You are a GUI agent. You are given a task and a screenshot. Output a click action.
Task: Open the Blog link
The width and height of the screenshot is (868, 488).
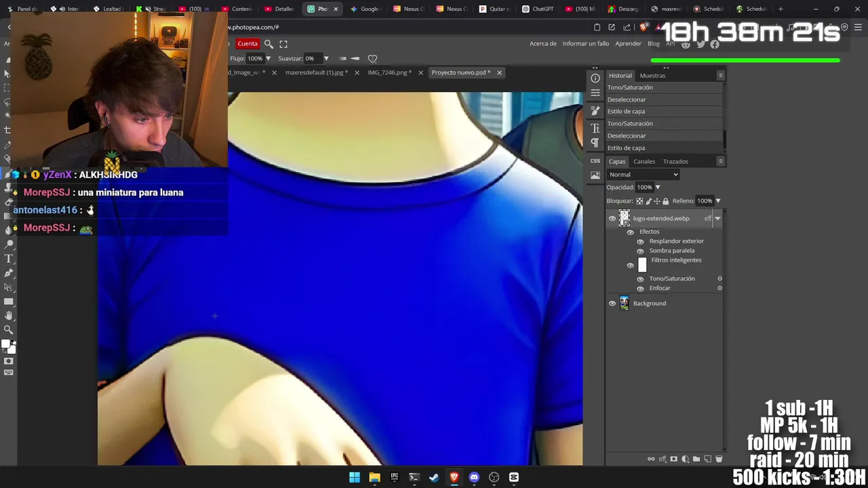point(654,44)
